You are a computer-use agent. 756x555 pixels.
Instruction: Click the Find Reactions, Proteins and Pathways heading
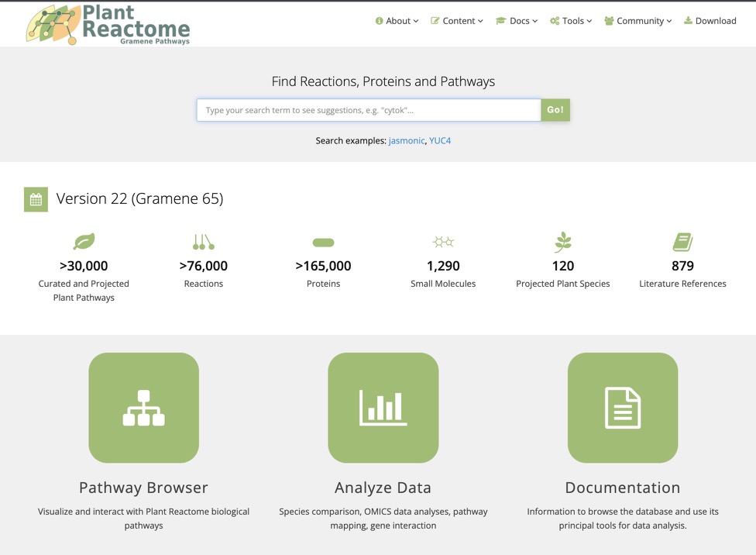point(383,81)
